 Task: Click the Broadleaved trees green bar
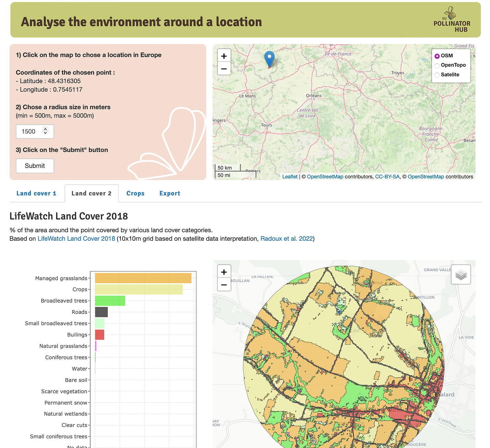point(110,301)
